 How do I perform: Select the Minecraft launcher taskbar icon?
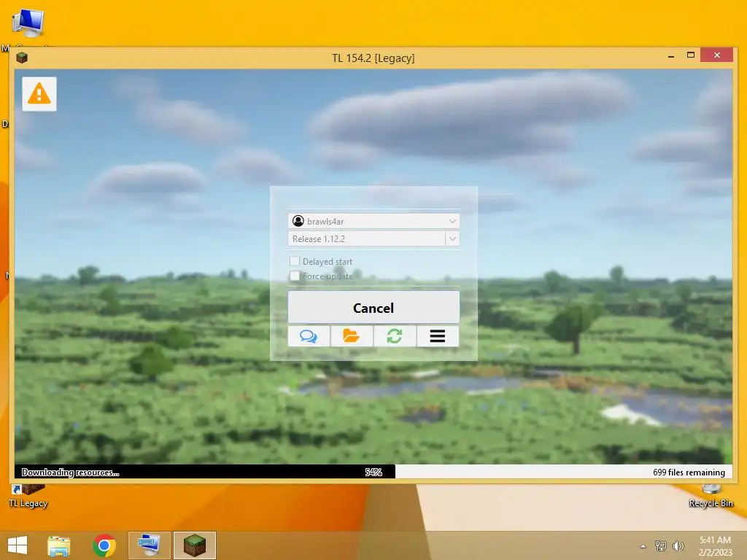coord(195,545)
